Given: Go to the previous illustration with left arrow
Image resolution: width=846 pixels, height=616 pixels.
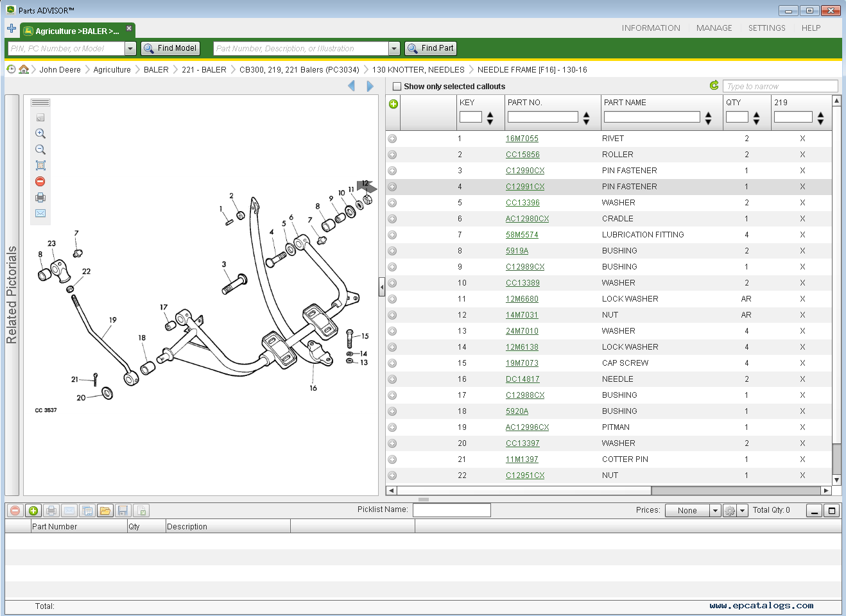Looking at the screenshot, I should [352, 86].
